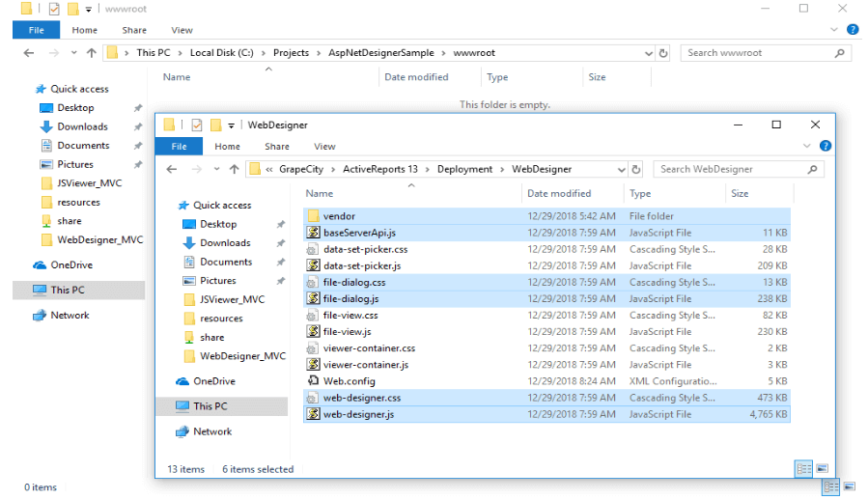Viewport: 868px width, 500px height.
Task: Show hidden breadcrumb path in WebDesigner address bar
Action: tap(269, 170)
